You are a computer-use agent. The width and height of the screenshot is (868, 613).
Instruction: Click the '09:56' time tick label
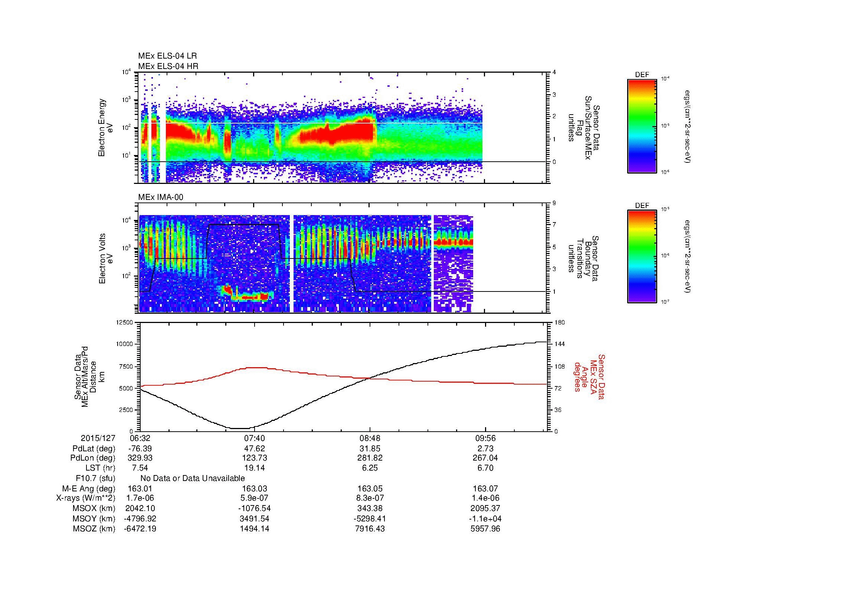(x=485, y=438)
